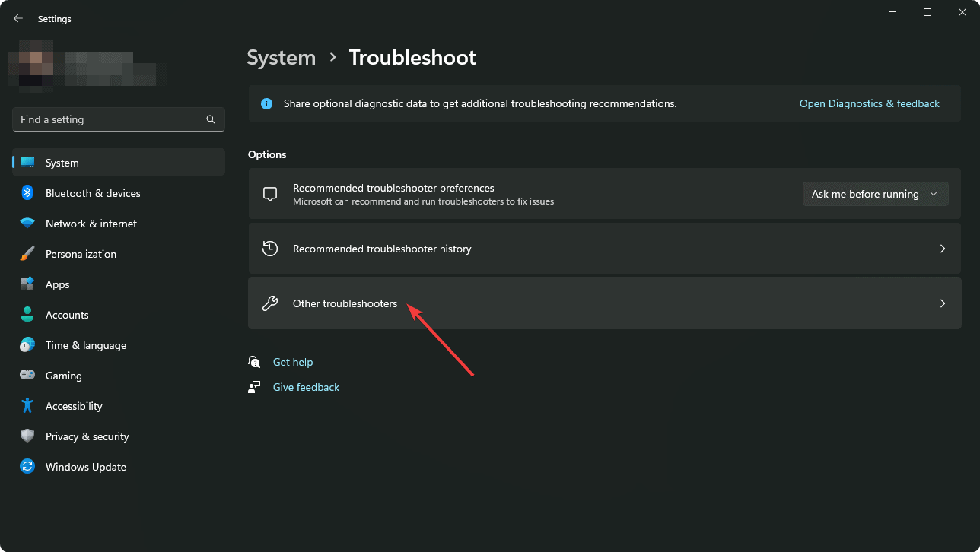Select Network & internet in the sidebar
The height and width of the screenshot is (552, 980).
tap(91, 224)
